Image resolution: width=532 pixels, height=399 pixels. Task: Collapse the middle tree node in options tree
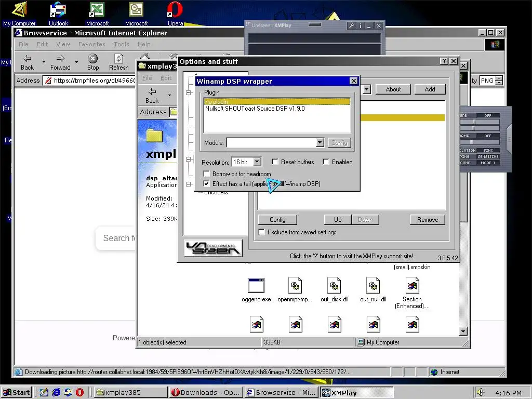pyautogui.click(x=188, y=159)
